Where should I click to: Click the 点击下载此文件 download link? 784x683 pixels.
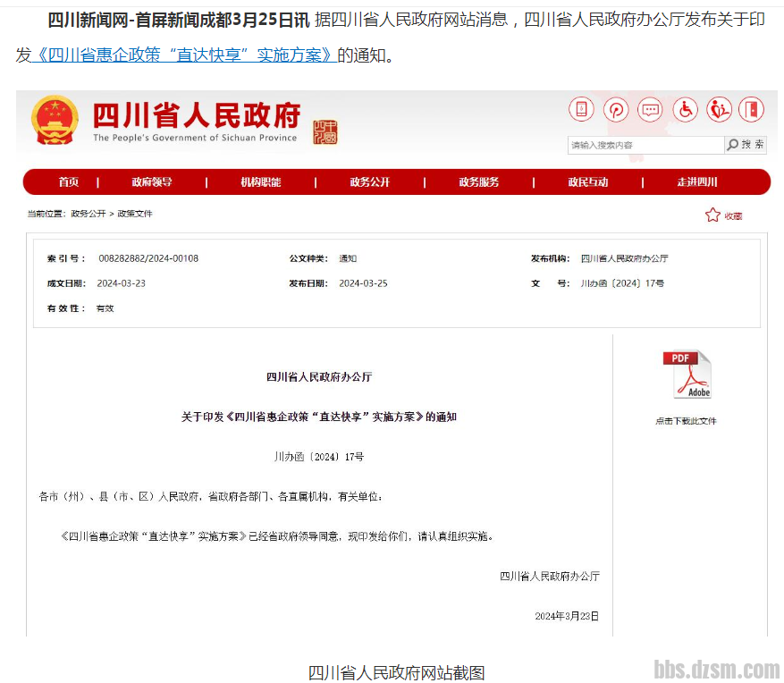pos(686,421)
